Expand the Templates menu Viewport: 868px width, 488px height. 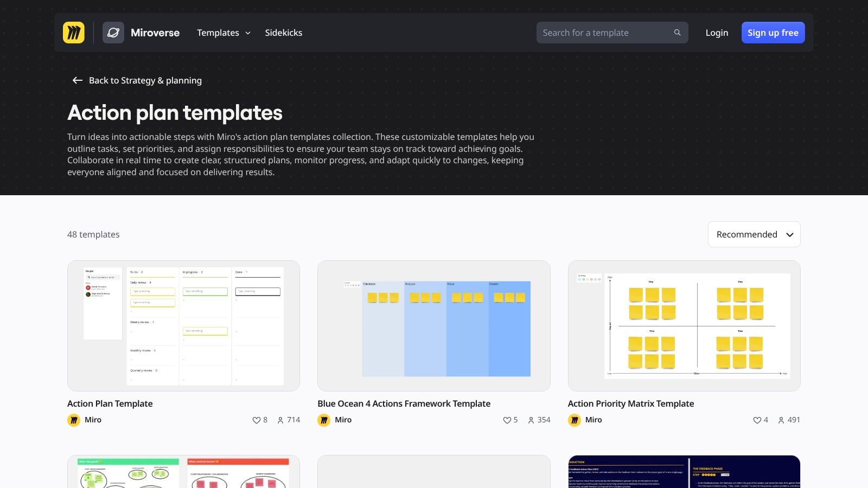pos(224,33)
